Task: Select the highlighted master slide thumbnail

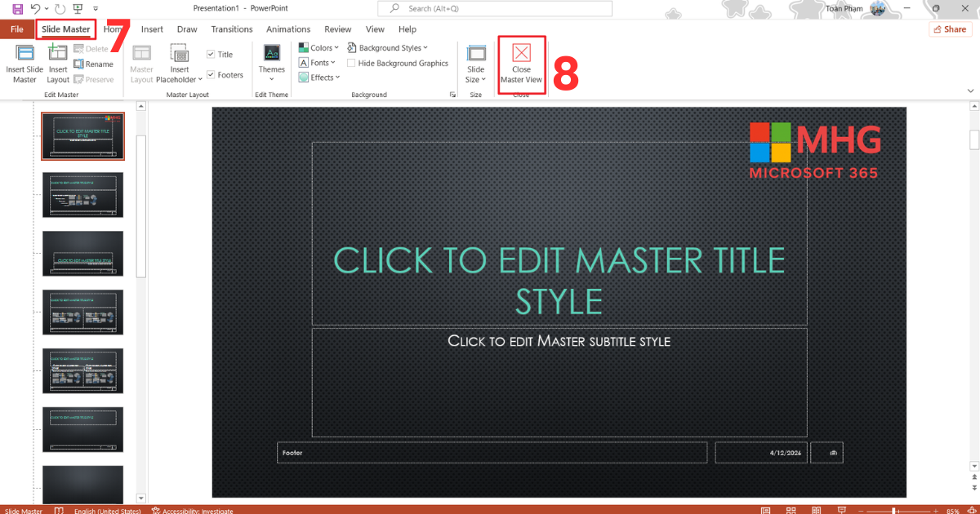Action: point(82,136)
